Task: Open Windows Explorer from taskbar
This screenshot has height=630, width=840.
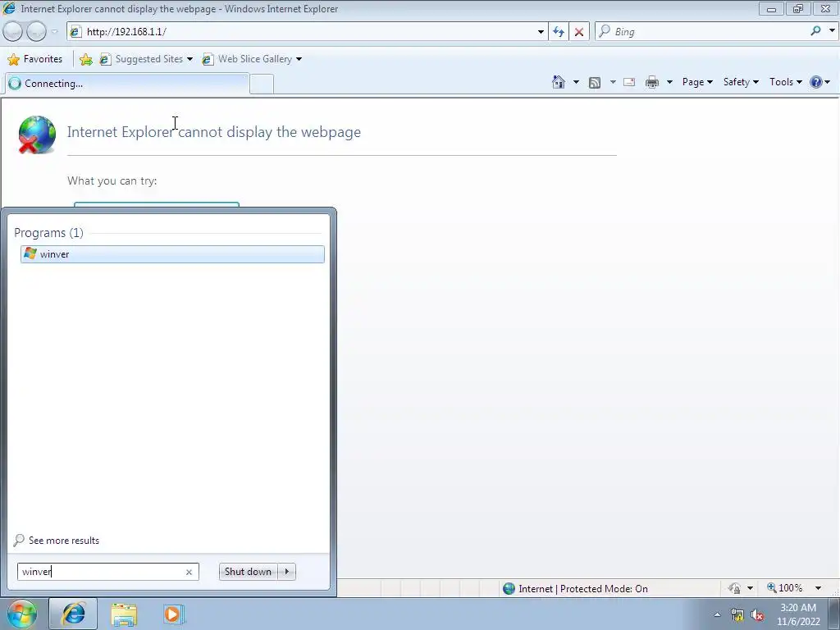Action: 124,614
